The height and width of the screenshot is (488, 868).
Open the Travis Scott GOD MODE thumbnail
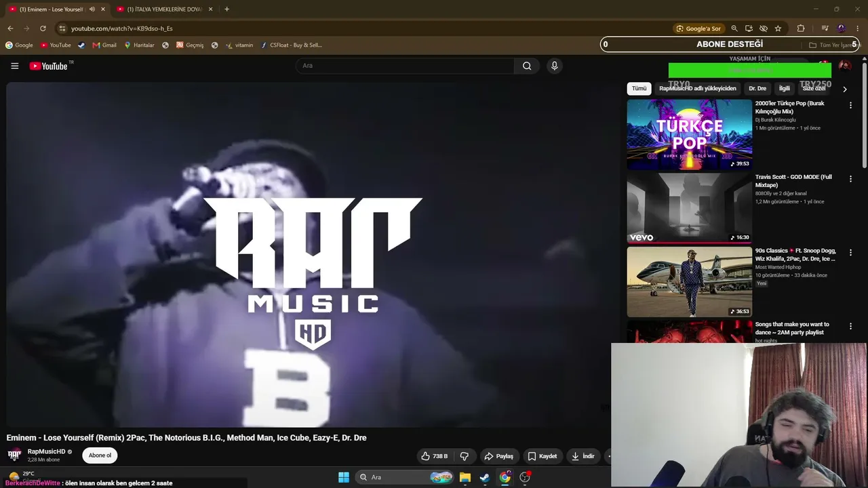tap(689, 208)
